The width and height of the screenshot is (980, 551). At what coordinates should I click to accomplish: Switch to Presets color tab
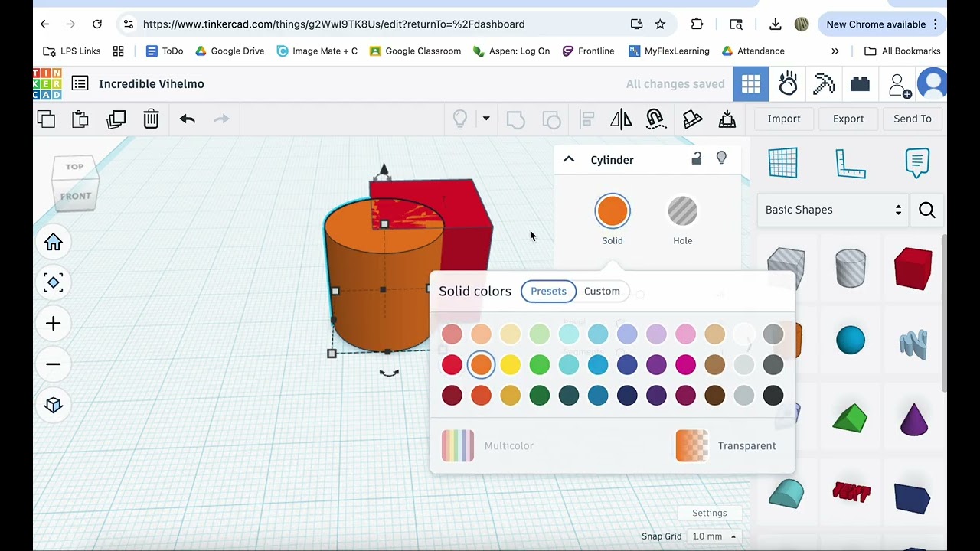548,291
